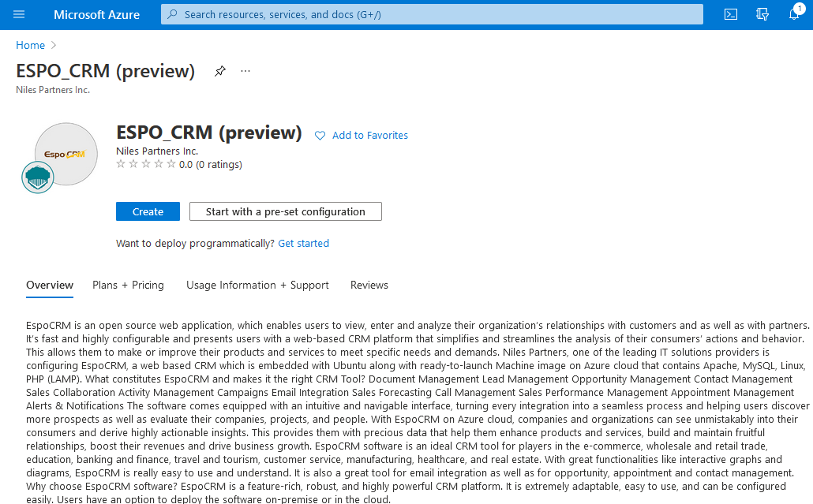This screenshot has width=813, height=504.
Task: Open the hamburger portal menu
Action: tap(19, 14)
